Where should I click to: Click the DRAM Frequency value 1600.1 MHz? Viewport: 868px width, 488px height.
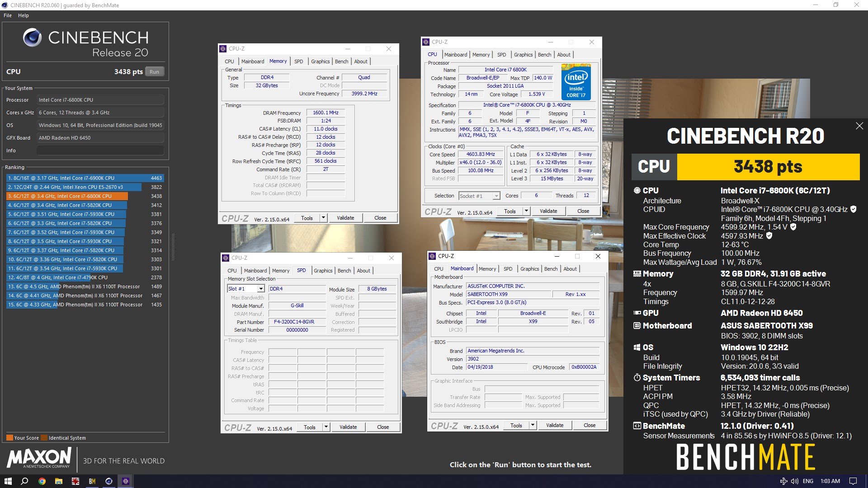click(325, 113)
